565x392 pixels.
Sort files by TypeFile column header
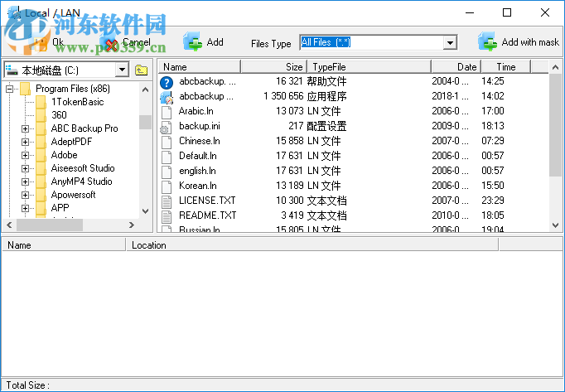coord(369,67)
